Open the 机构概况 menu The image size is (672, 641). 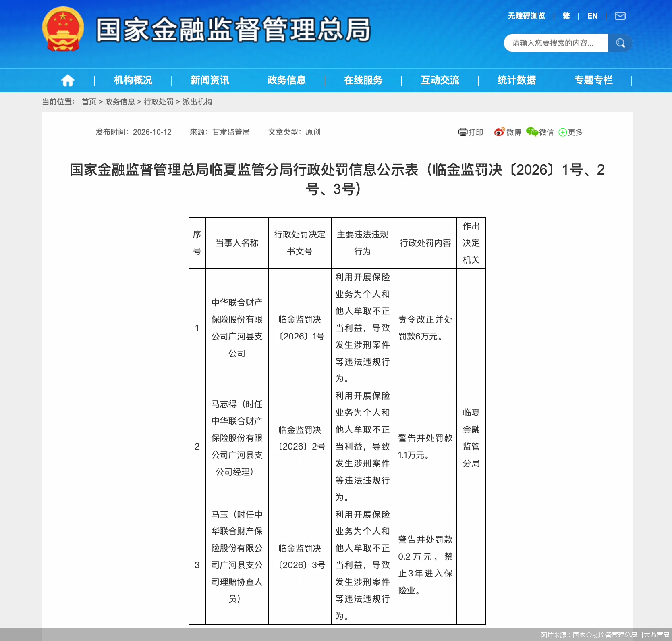(x=133, y=80)
